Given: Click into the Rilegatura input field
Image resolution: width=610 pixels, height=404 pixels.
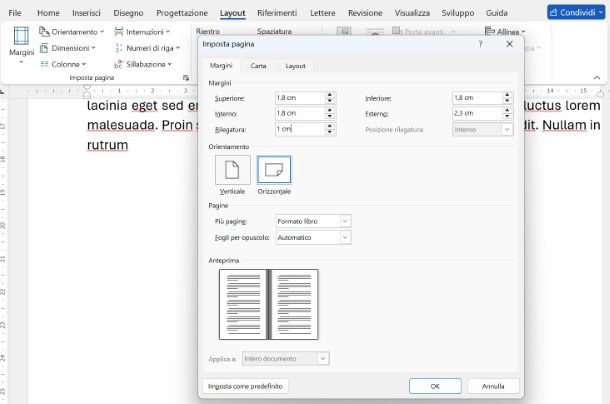Looking at the screenshot, I should (x=298, y=130).
